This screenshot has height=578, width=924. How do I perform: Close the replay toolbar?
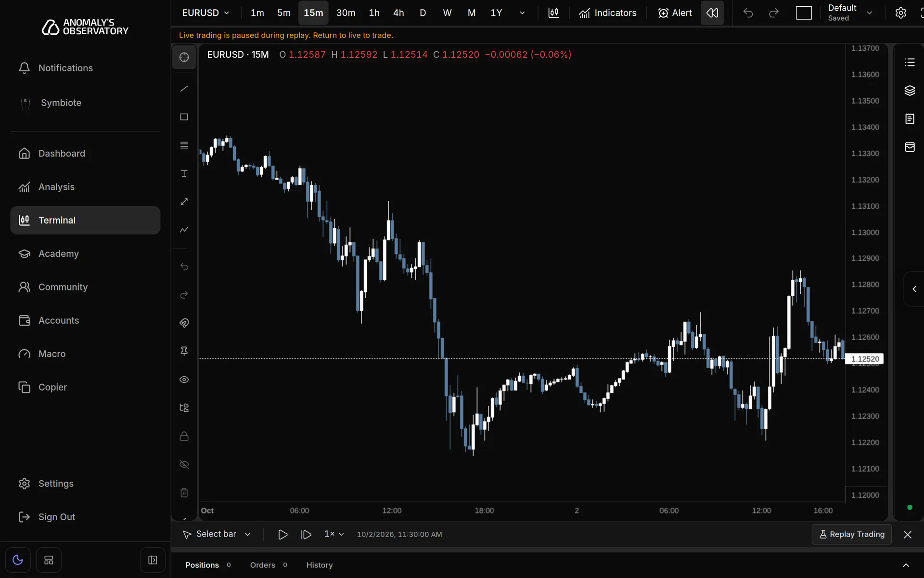tap(908, 535)
